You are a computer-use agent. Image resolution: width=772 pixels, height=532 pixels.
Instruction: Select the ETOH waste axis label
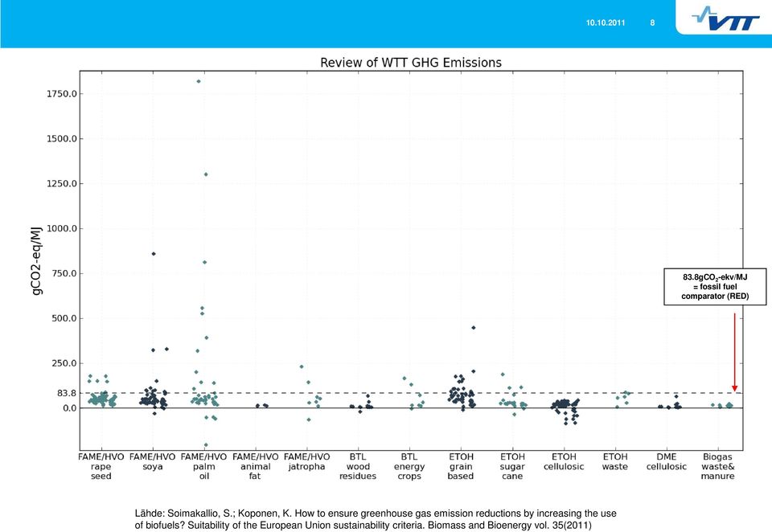(615, 461)
